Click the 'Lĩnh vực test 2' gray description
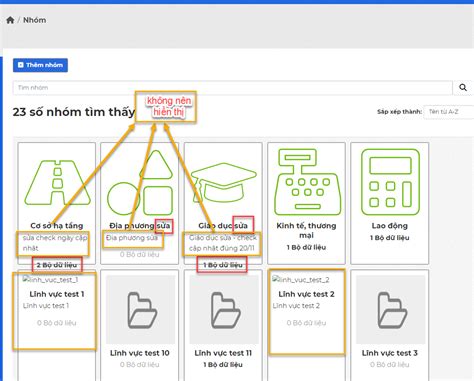The height and width of the screenshot is (381, 474). tap(296, 306)
